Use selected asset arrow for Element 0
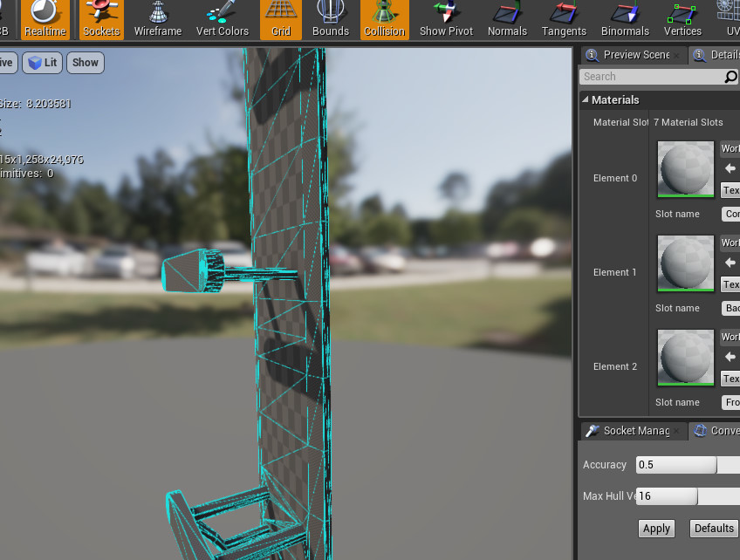Image resolution: width=740 pixels, height=560 pixels. pyautogui.click(x=730, y=168)
